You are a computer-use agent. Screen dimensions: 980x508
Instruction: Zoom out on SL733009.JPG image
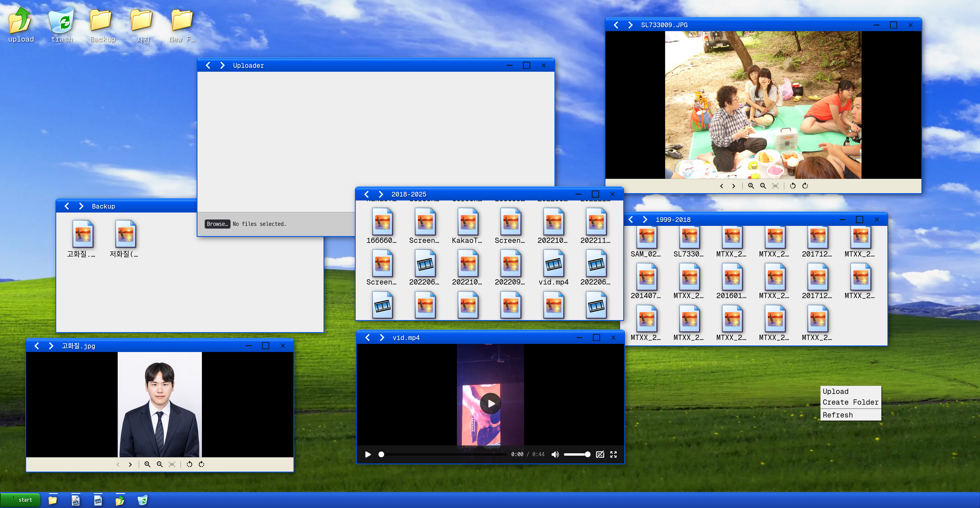pyautogui.click(x=763, y=186)
